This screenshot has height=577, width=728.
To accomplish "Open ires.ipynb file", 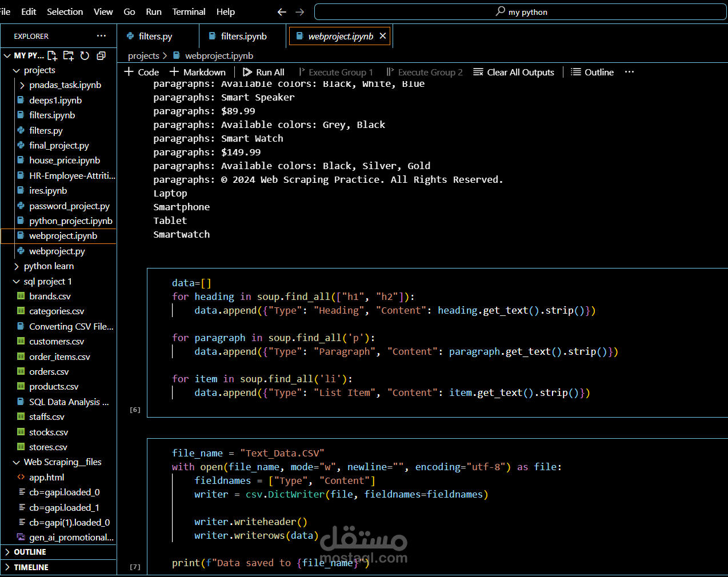I will (x=48, y=191).
